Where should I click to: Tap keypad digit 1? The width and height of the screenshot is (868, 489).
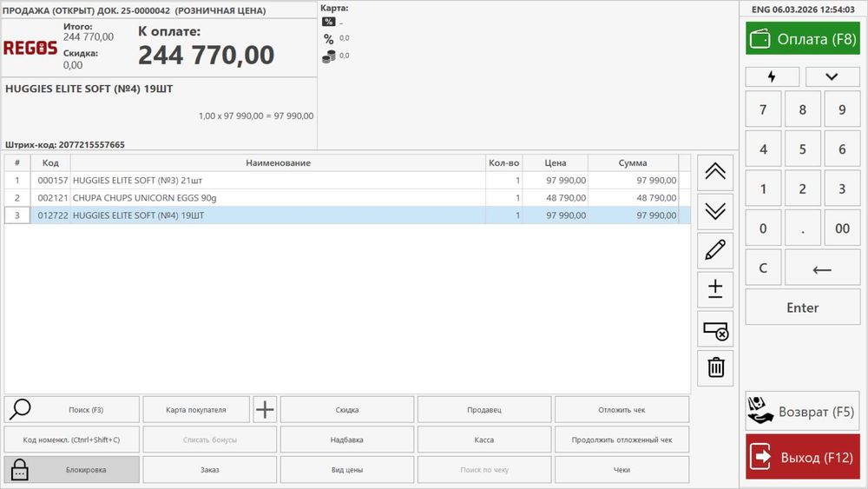763,188
